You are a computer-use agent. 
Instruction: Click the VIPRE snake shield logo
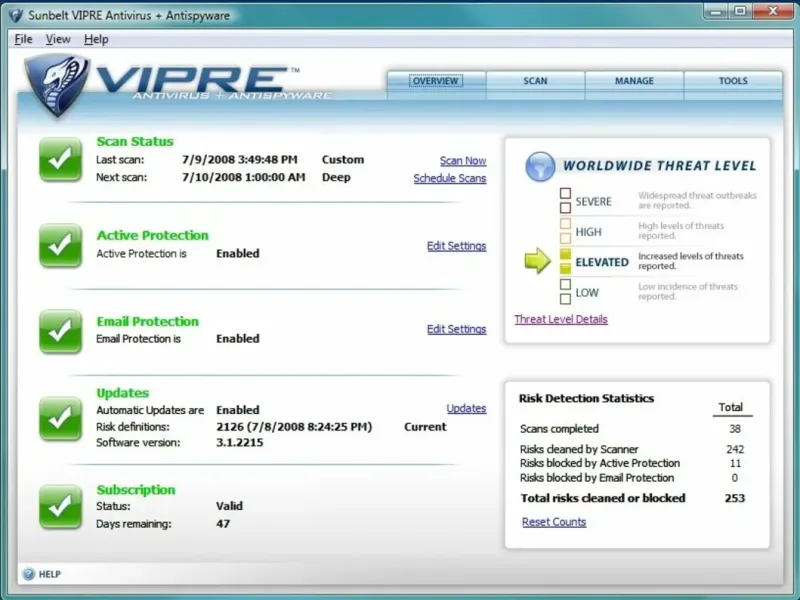point(57,85)
